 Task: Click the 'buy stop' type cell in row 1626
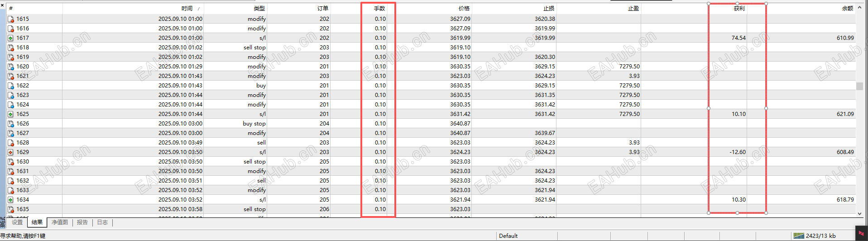(x=254, y=124)
